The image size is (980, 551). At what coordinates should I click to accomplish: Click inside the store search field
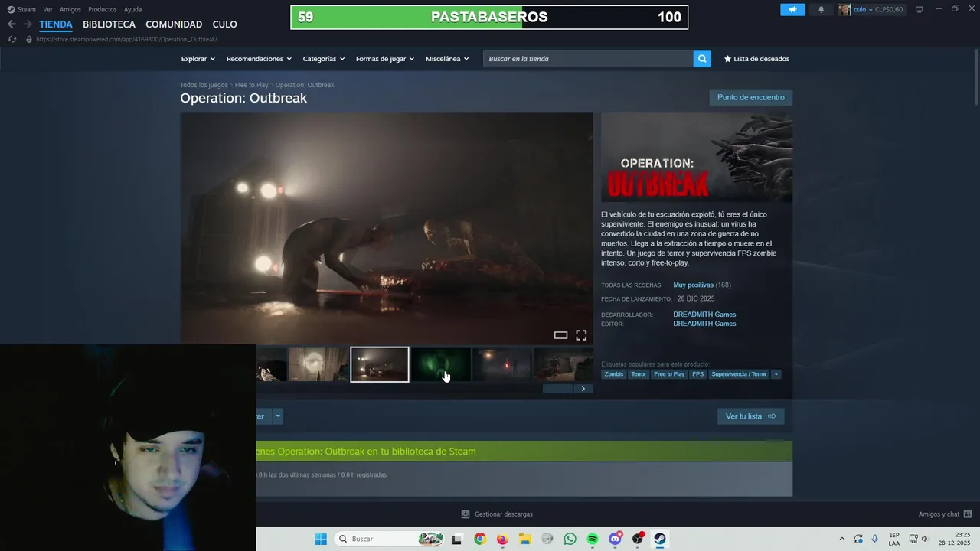(x=588, y=59)
